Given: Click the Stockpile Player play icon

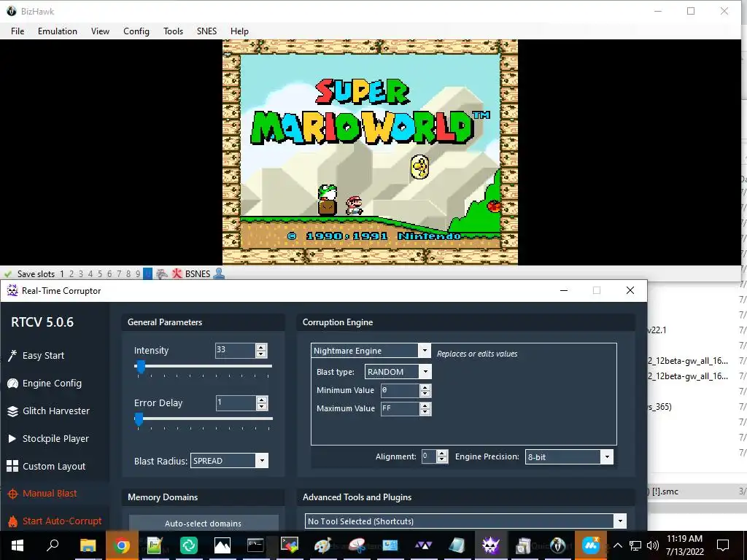Looking at the screenshot, I should [x=12, y=438].
